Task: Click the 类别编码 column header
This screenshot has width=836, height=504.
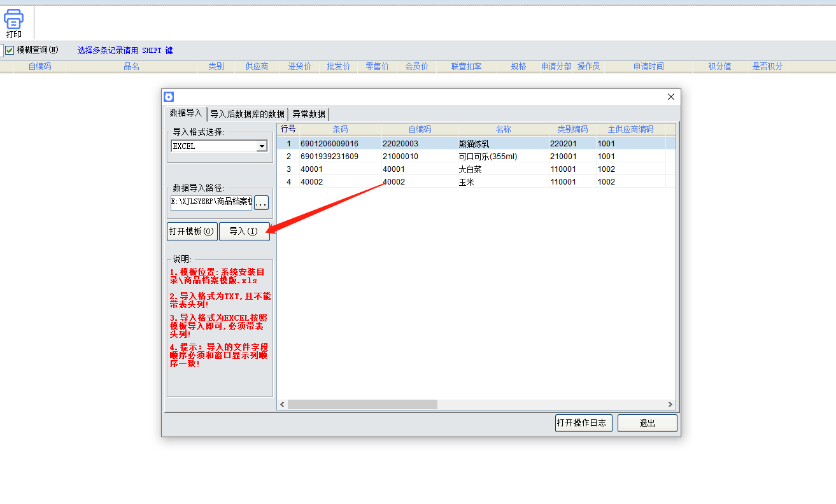Action: point(572,129)
